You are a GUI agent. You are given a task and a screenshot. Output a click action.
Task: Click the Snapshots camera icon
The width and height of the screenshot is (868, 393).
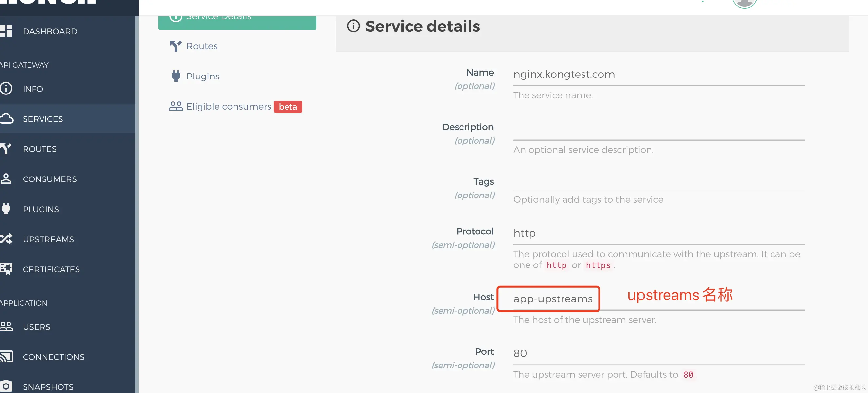[x=6, y=386]
